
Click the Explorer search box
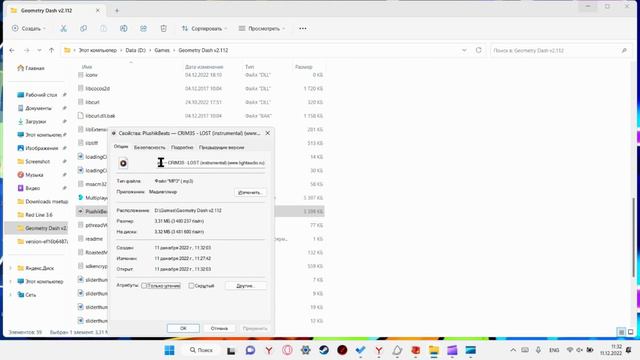click(560, 51)
